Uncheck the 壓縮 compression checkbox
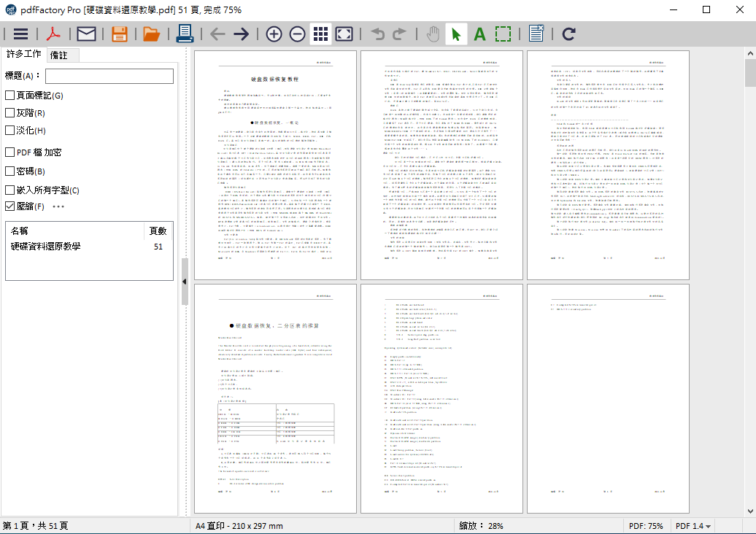The image size is (756, 534). coord(10,206)
